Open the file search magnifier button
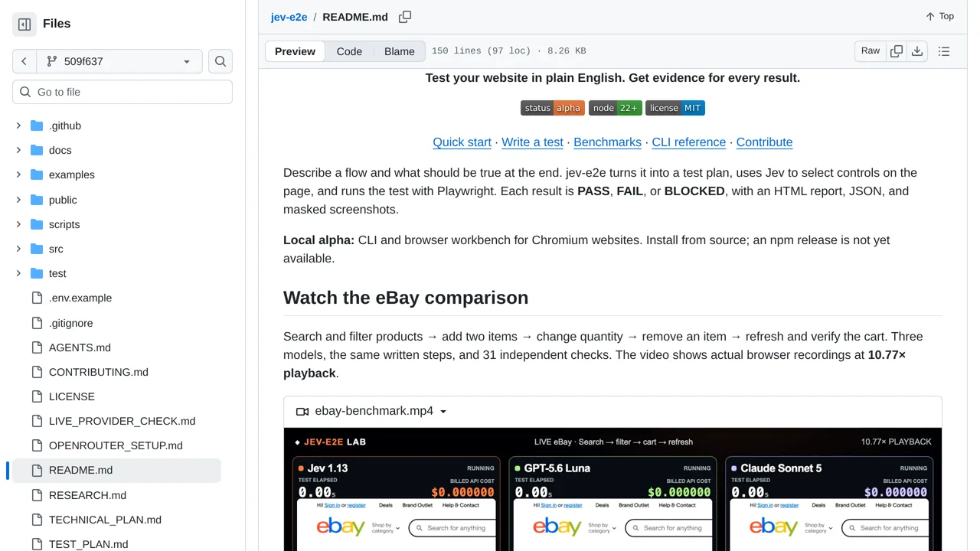980x551 pixels. 220,61
